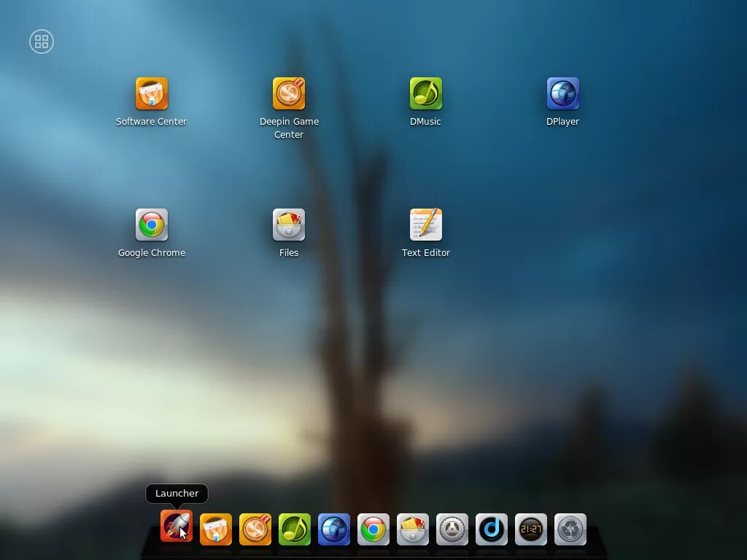Screen dimensions: 747x560
Task: Click the 'Google Chrome' label text
Action: click(152, 253)
